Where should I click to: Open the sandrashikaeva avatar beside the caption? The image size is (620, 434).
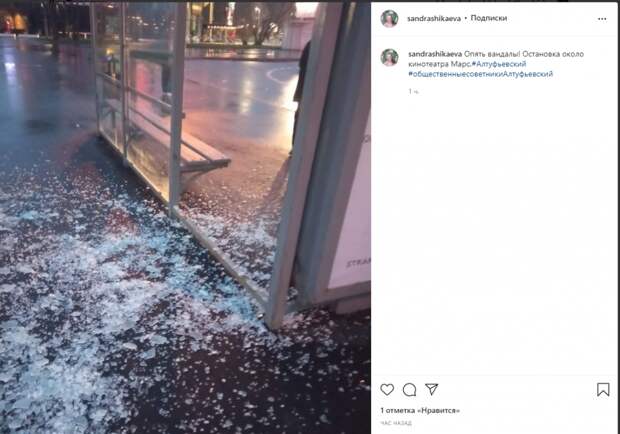(389, 57)
